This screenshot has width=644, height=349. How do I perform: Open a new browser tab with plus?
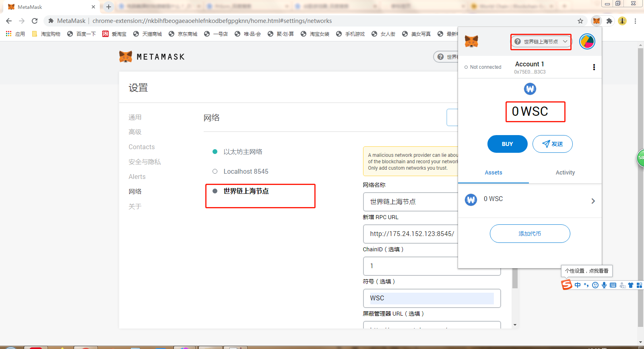(x=109, y=6)
